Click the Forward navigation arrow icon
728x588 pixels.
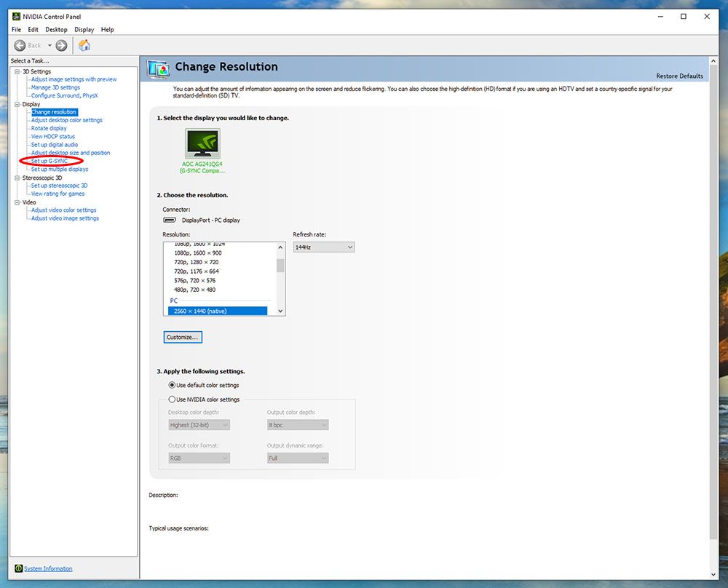pos(61,44)
